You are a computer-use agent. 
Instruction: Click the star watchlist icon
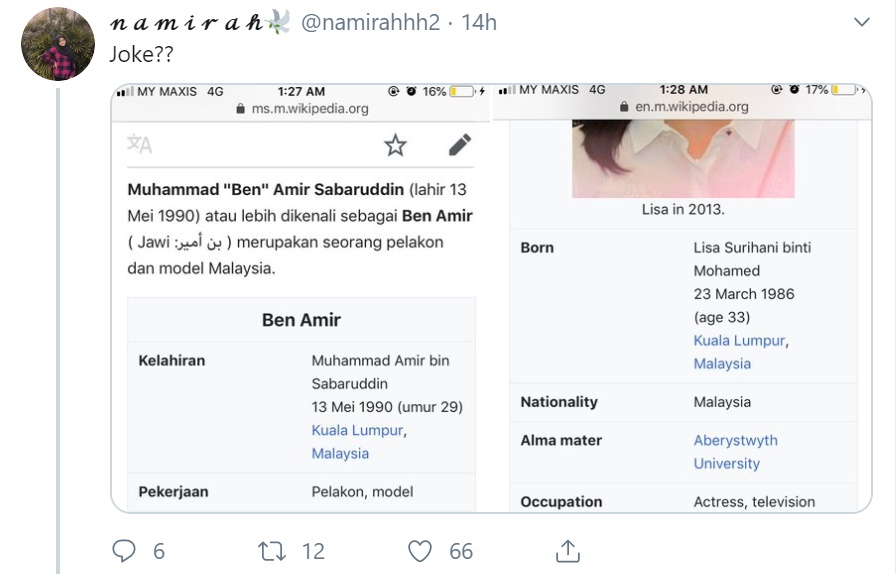tap(395, 145)
